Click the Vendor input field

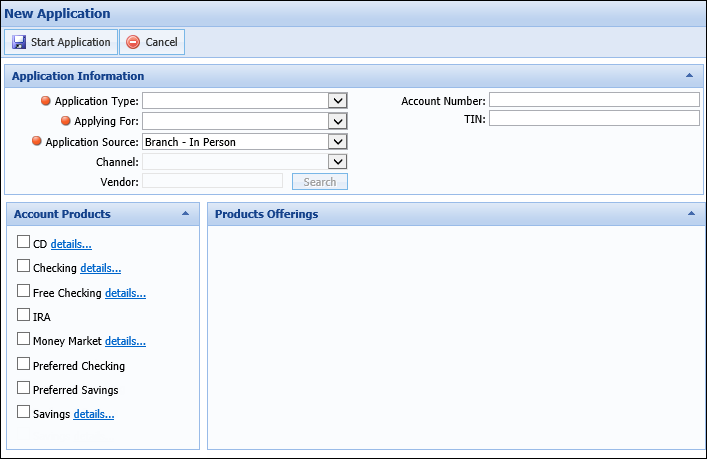(212, 181)
